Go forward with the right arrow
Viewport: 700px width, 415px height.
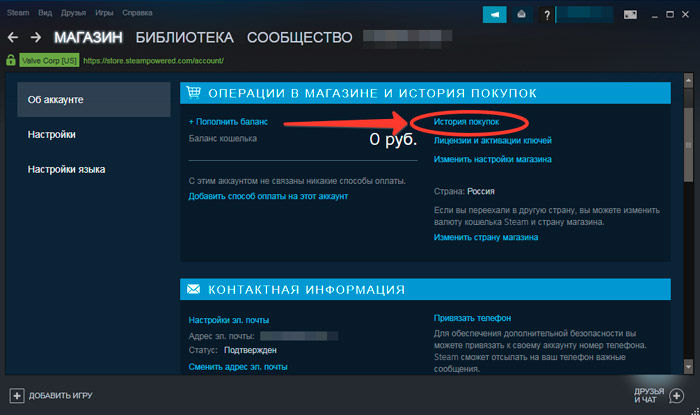[x=36, y=37]
